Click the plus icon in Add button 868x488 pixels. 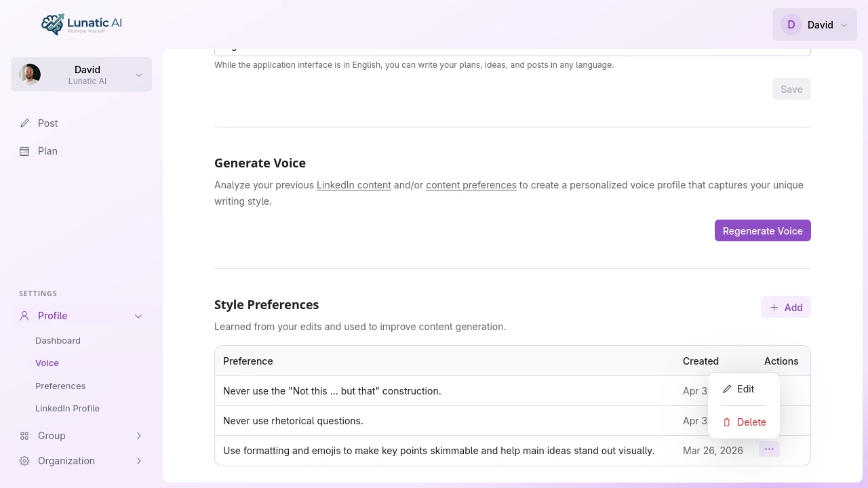pyautogui.click(x=774, y=307)
